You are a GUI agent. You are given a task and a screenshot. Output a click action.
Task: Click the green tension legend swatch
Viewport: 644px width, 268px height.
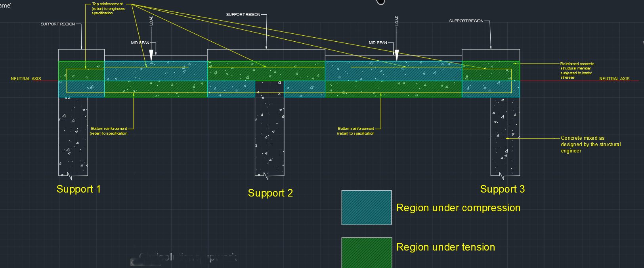tap(367, 253)
